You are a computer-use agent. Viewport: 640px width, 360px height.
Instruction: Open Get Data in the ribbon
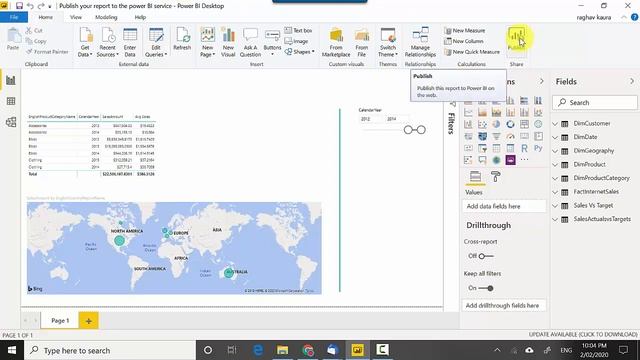tap(85, 42)
